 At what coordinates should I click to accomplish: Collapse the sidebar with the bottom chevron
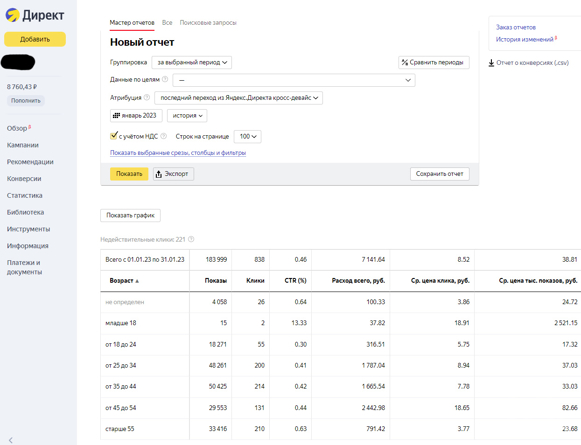(10, 440)
